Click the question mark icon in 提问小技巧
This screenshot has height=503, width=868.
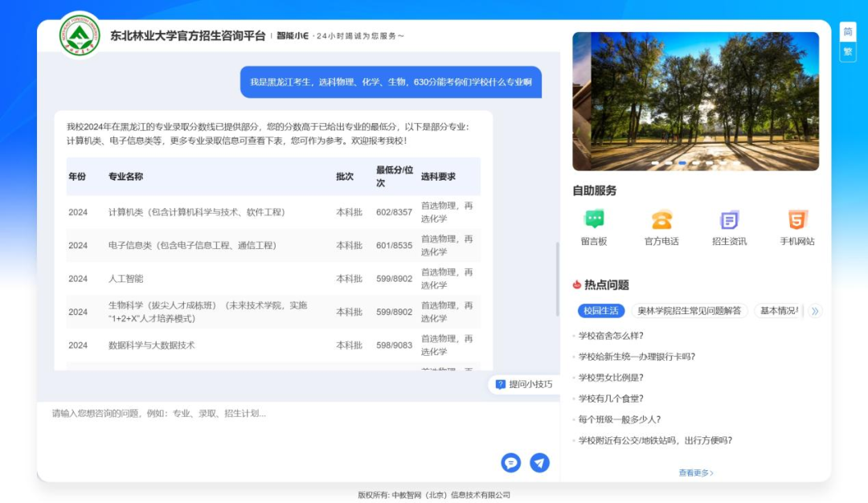click(x=501, y=385)
